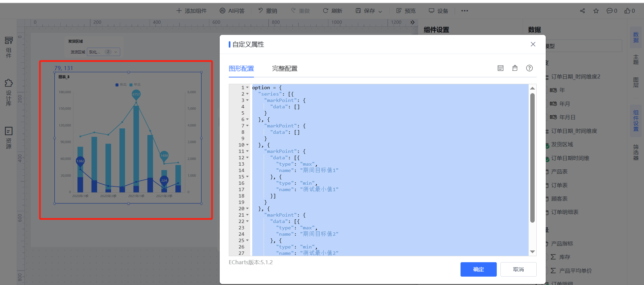644x285 pixels.
Task: Open the 发货区域 filter dropdown
Action: [103, 52]
